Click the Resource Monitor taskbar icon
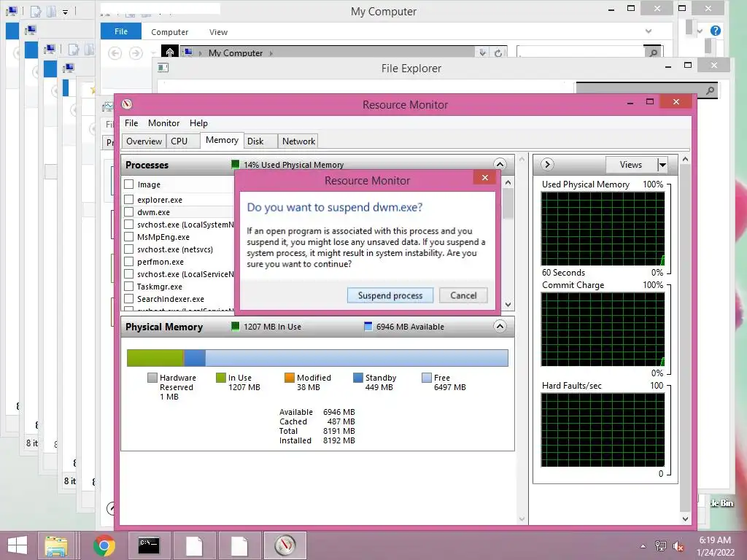747x560 pixels. tap(285, 545)
